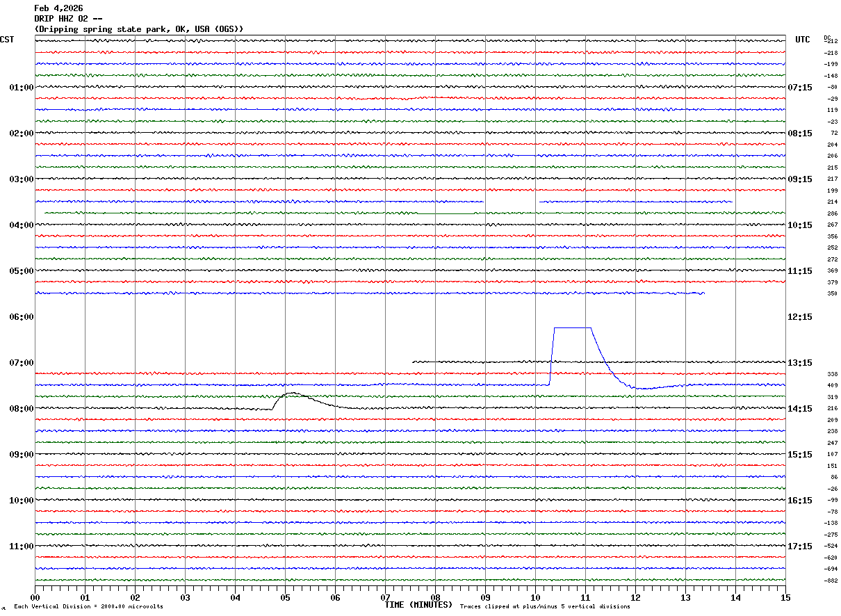Select minute "03" on the time axis
841x616 pixels.
click(x=185, y=598)
